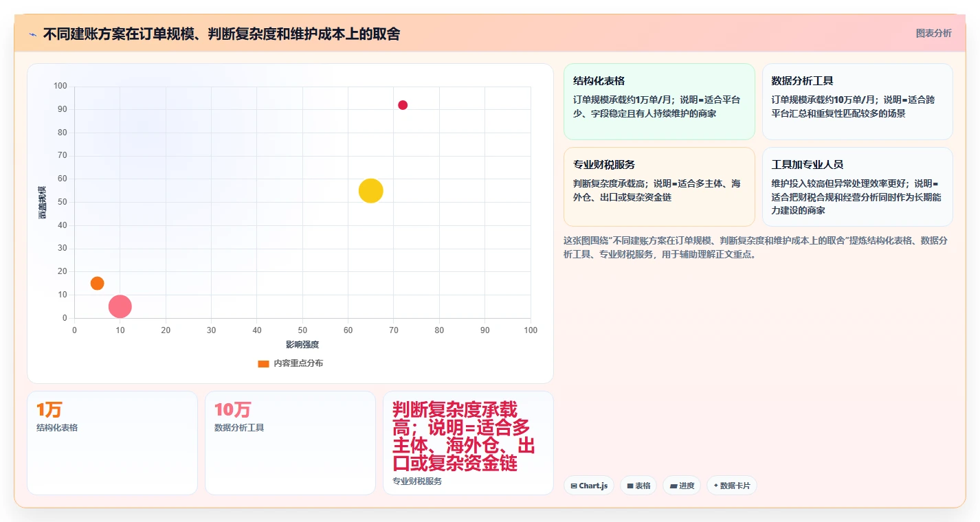Click the large red 判断复杂度承载高 text
Image resolution: width=980 pixels, height=522 pixels.
pyautogui.click(x=464, y=437)
